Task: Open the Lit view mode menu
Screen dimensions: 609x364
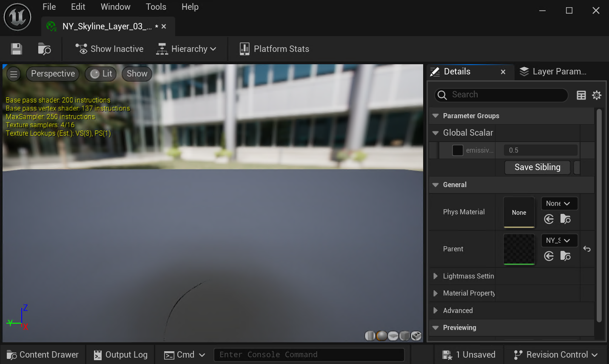Action: [x=101, y=74]
